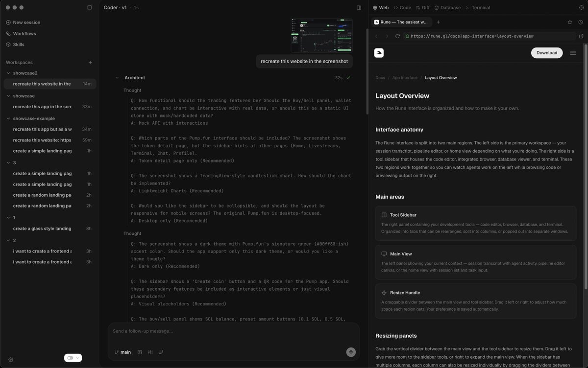The height and width of the screenshot is (368, 588).
Task: Select session 'recreate this app but as a w'
Action: 50,129
